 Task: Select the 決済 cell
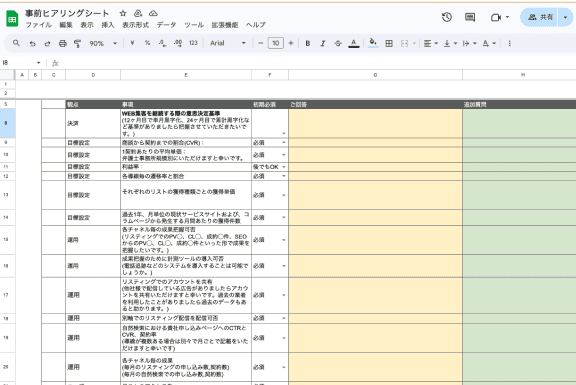93,123
